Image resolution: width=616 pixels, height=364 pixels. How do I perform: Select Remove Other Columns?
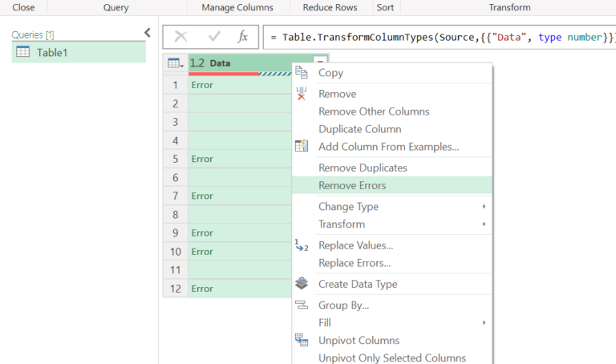point(392,111)
